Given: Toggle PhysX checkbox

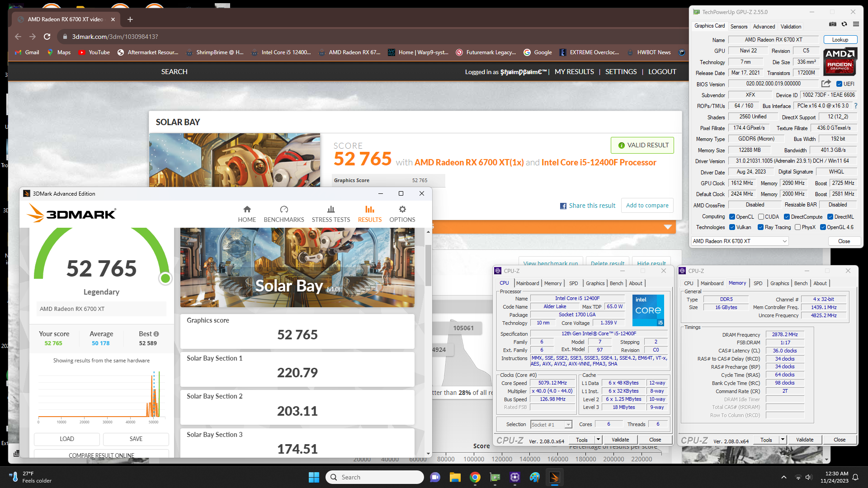Looking at the screenshot, I should 797,227.
